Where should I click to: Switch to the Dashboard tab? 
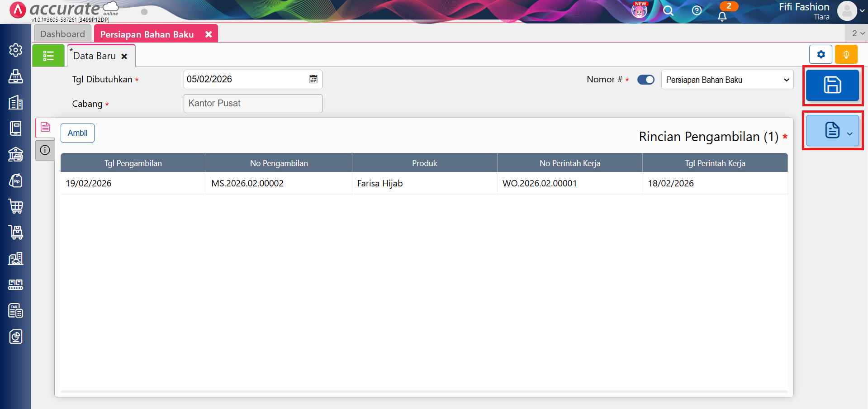pyautogui.click(x=62, y=34)
